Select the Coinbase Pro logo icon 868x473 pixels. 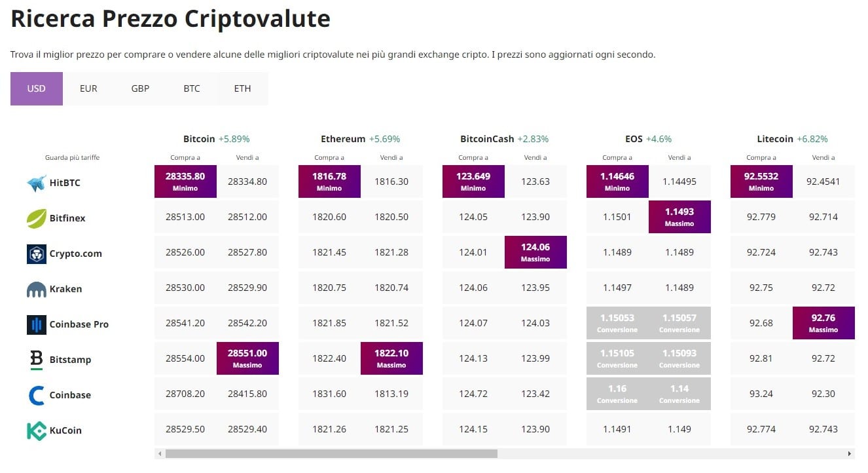pyautogui.click(x=36, y=324)
